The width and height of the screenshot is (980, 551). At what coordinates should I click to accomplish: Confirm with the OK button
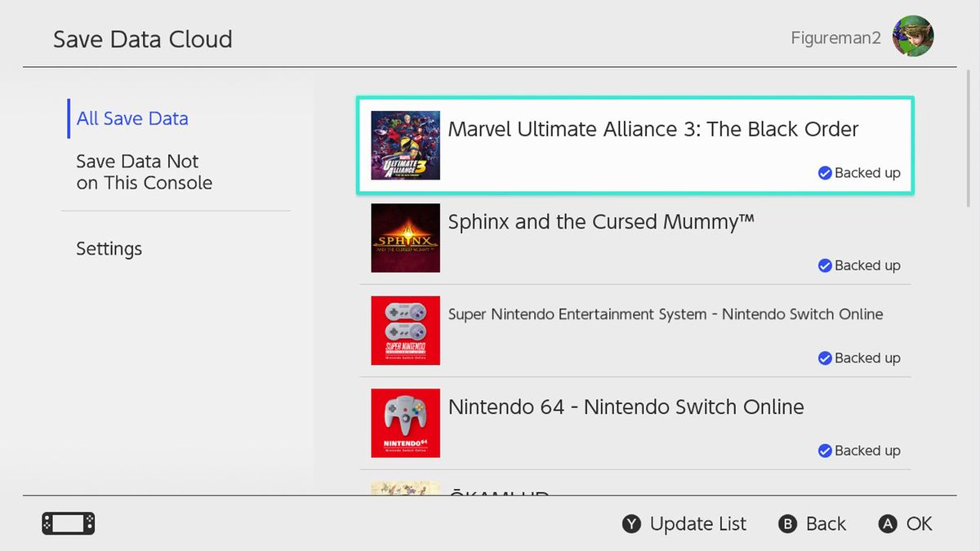[906, 524]
